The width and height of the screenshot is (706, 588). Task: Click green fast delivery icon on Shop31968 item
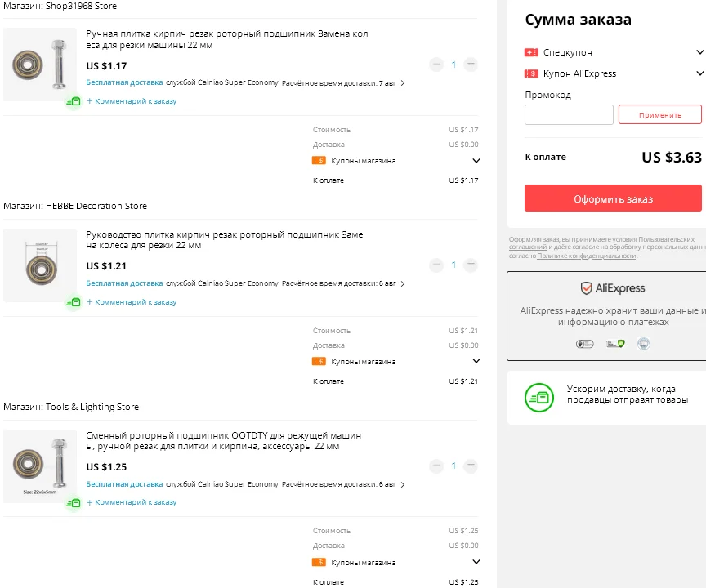pos(74,101)
